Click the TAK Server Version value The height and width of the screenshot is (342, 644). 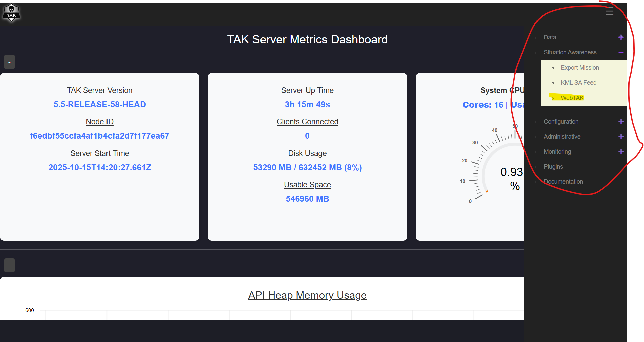pos(99,105)
